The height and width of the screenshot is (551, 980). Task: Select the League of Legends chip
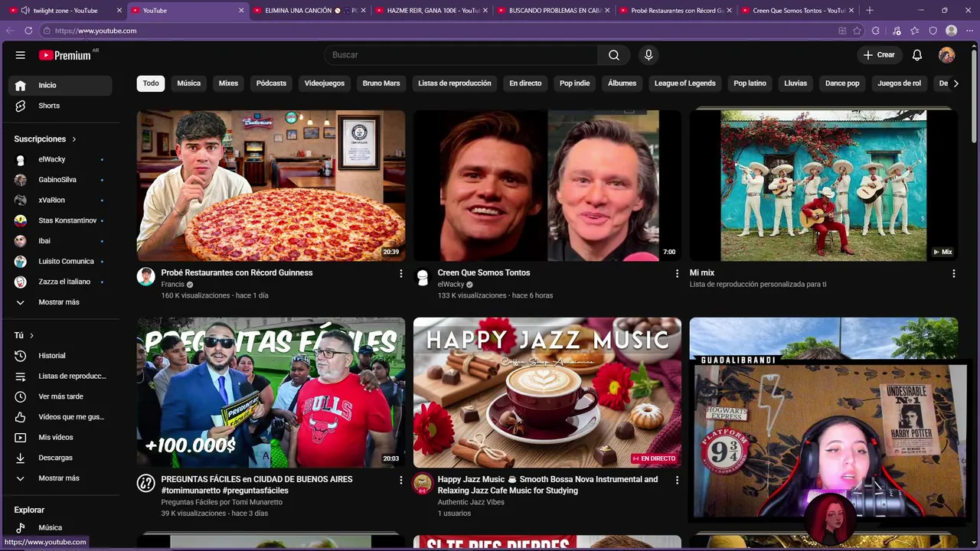click(684, 83)
